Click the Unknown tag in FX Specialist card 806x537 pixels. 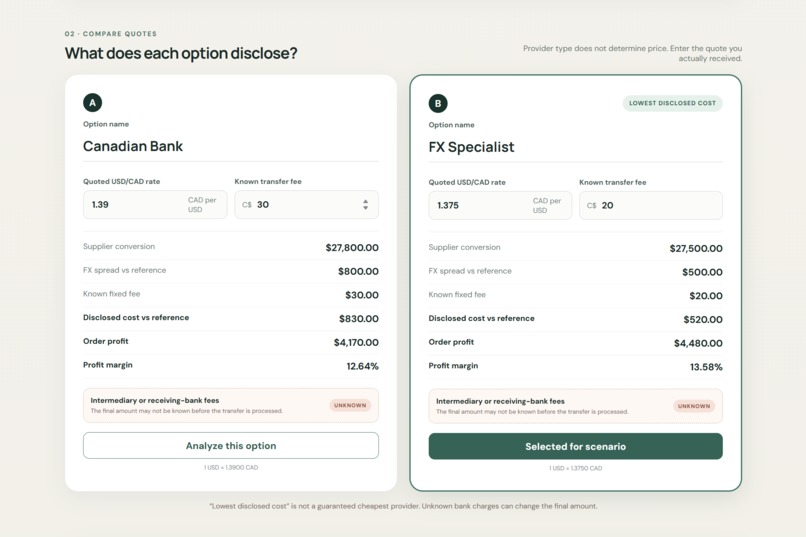(x=694, y=406)
